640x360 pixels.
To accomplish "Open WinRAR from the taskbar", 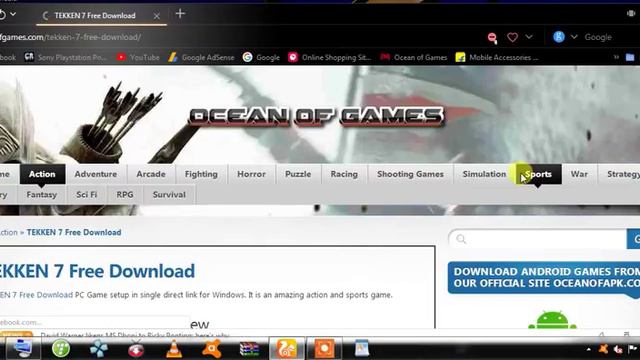I will click(x=249, y=349).
